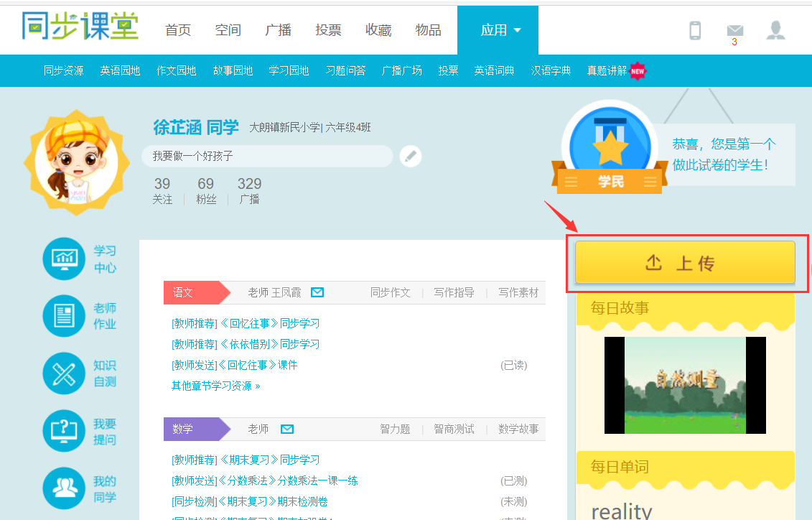Image resolution: width=812 pixels, height=520 pixels.
Task: Go to the 首页 nav item
Action: tap(178, 30)
